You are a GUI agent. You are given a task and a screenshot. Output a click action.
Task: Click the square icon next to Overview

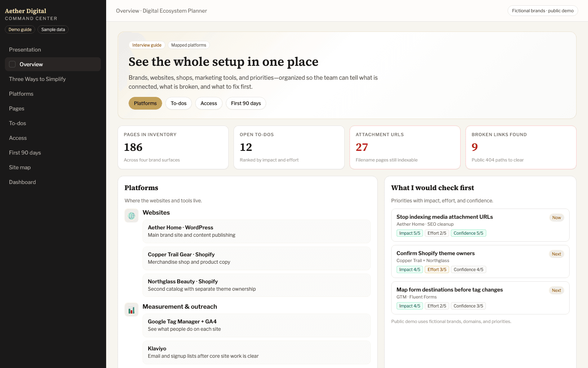tap(12, 64)
